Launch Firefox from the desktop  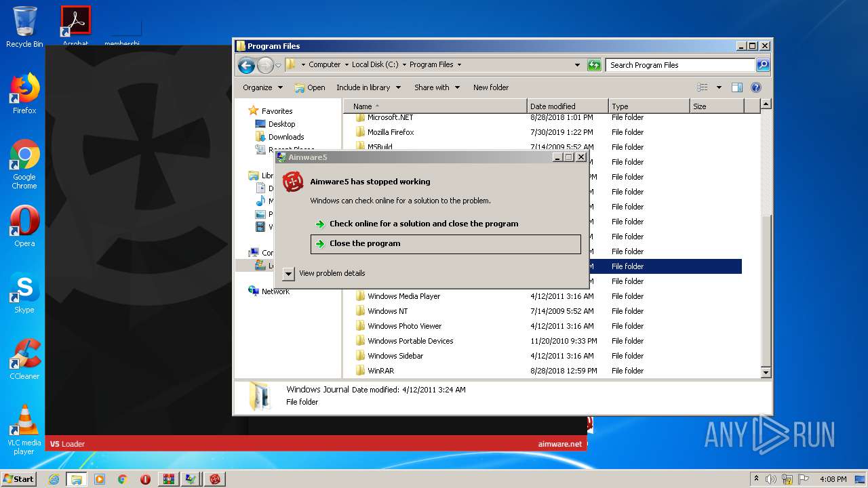pyautogui.click(x=24, y=94)
